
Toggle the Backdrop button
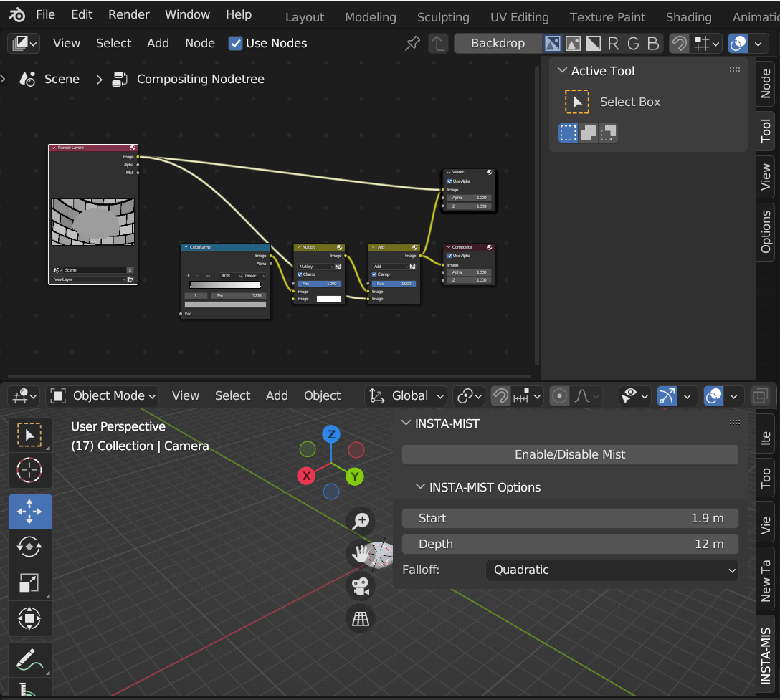pos(498,43)
